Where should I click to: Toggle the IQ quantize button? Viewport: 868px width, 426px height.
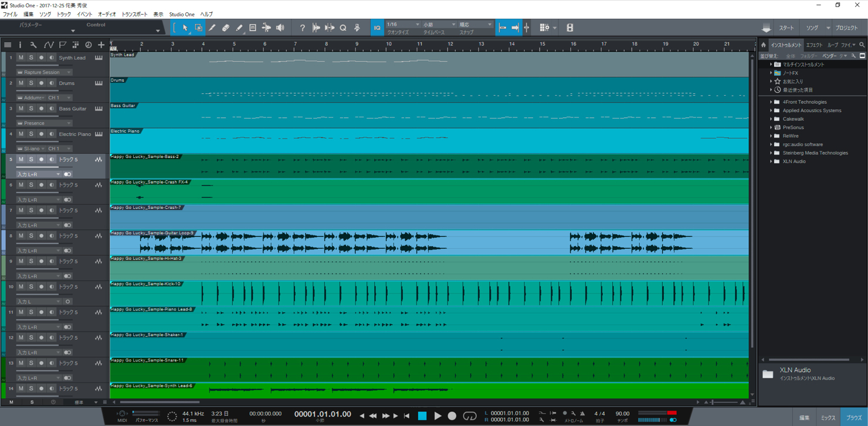click(x=377, y=28)
